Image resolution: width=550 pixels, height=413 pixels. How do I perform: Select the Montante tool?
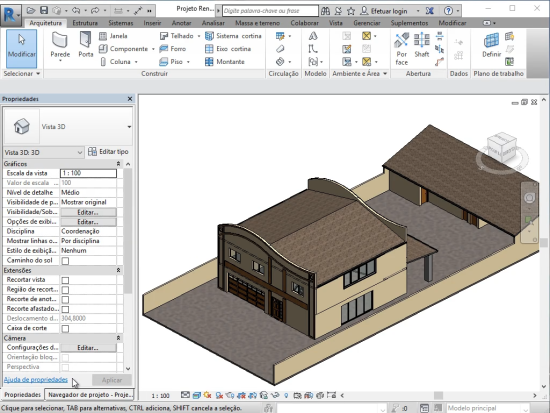(x=224, y=62)
